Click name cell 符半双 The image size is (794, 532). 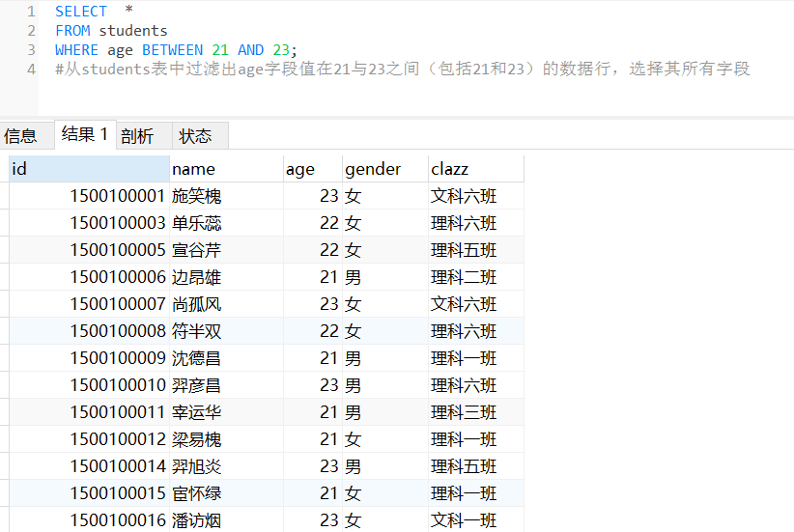pos(226,331)
